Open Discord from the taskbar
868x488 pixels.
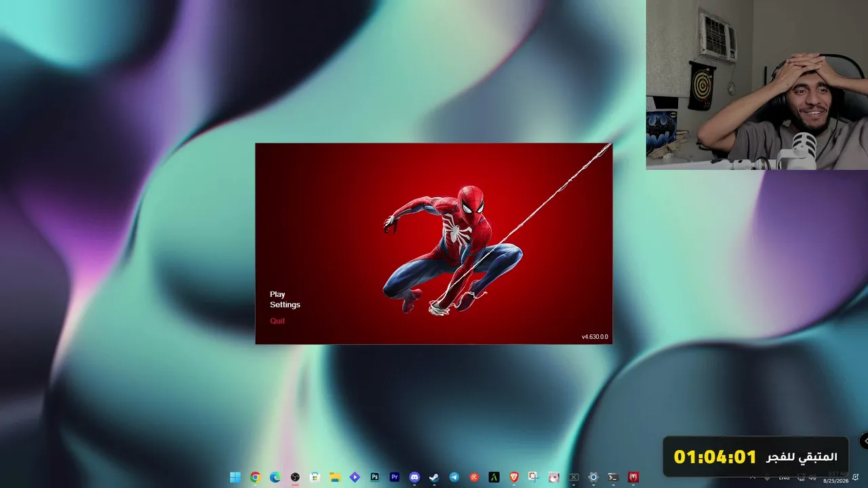click(414, 477)
